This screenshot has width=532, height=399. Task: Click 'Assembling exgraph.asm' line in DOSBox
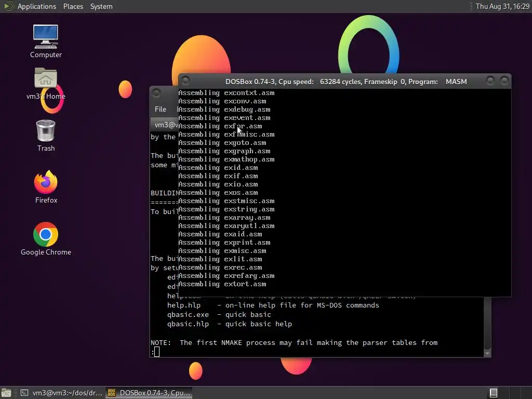[x=224, y=151]
